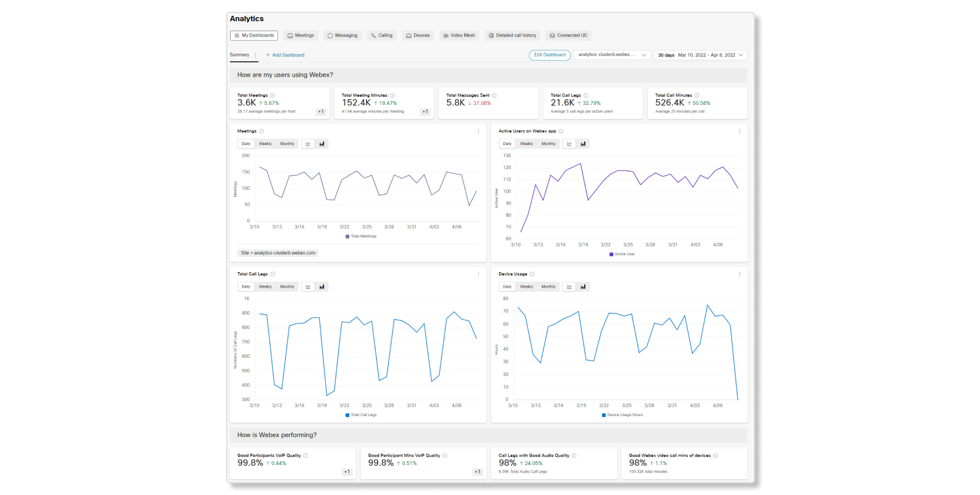The image size is (980, 495).
Task: Set Total Call Legs chart to Daily
Action: pyautogui.click(x=246, y=287)
